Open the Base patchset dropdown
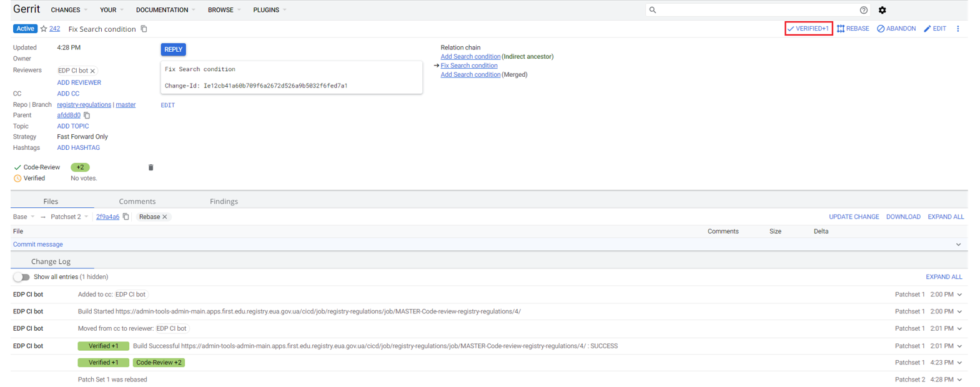Screen dimensions: 980x387 click(x=24, y=217)
